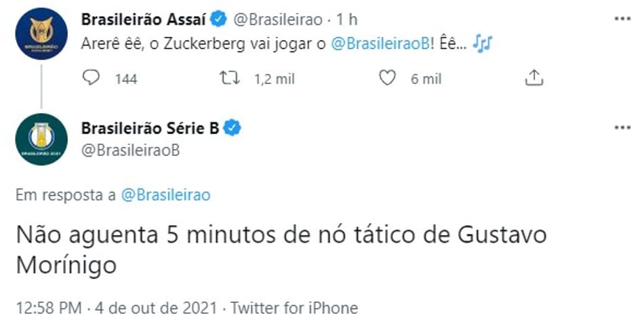The width and height of the screenshot is (644, 330).
Task: Expand the three-dot menu on the Série B reply
Action: [x=622, y=127]
